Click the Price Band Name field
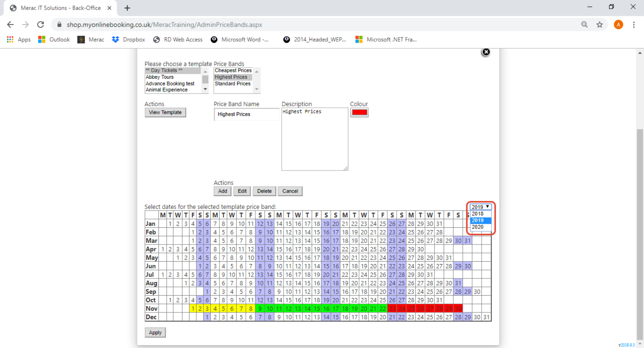Image resolution: width=644 pixels, height=348 pixels. pos(247,114)
